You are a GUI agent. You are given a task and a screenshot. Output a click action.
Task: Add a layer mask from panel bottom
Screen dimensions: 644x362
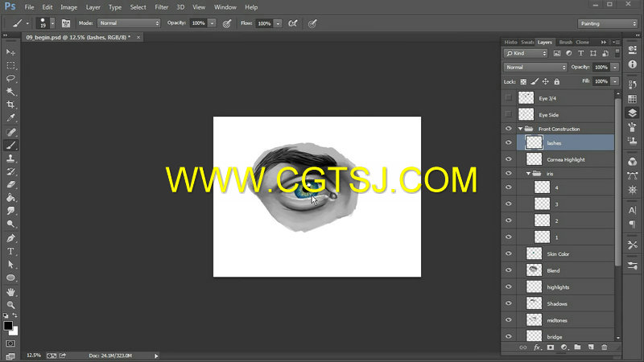click(x=551, y=348)
